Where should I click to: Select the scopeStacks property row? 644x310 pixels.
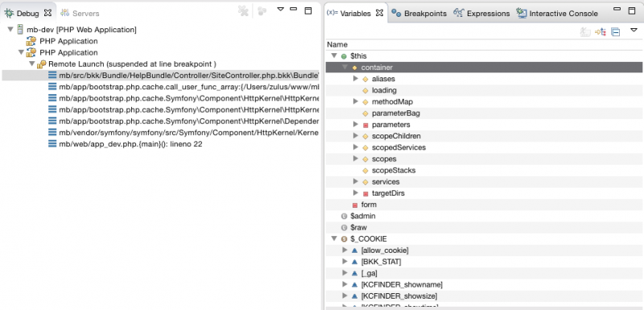(484, 171)
